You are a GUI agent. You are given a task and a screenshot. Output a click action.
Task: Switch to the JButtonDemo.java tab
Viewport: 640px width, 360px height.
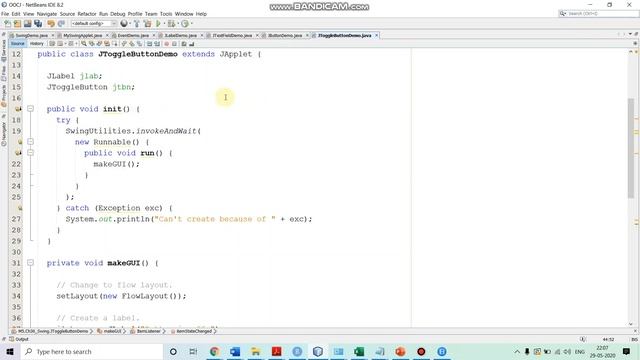285,36
